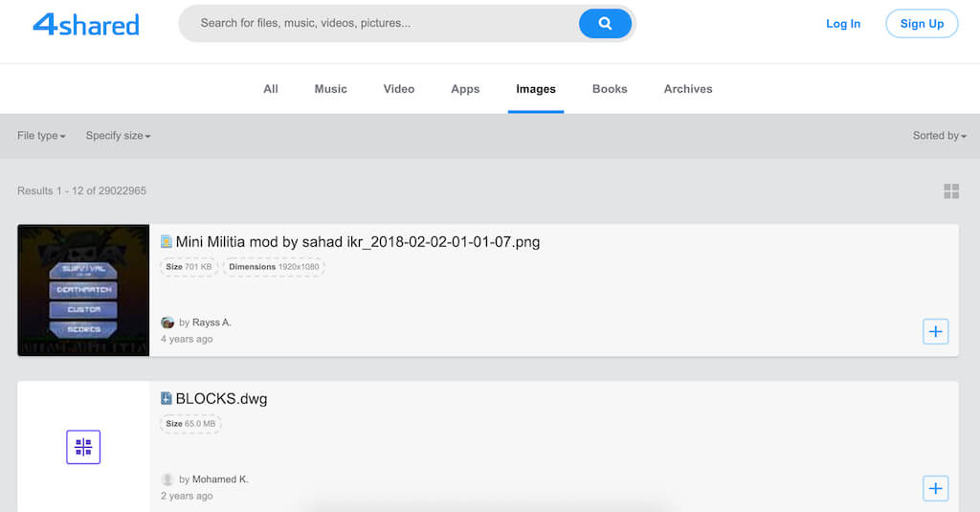Screen dimensions: 980x512
Task: Click the Log In link
Action: pos(843,24)
